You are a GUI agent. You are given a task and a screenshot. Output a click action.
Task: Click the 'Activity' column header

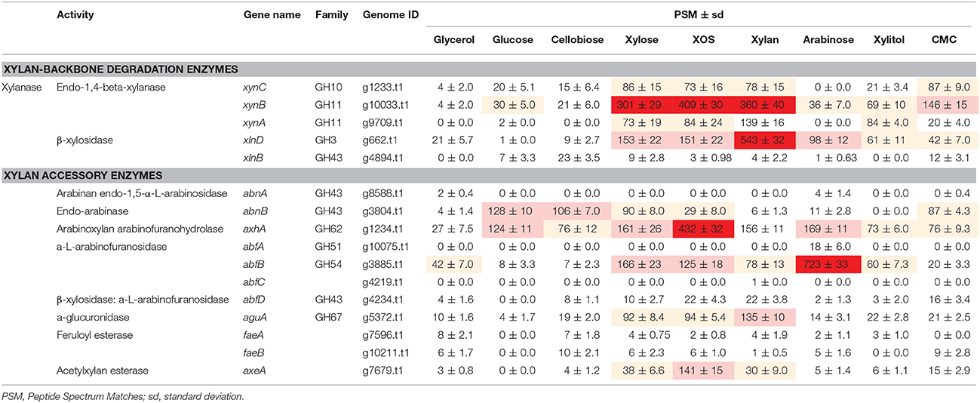pyautogui.click(x=75, y=15)
